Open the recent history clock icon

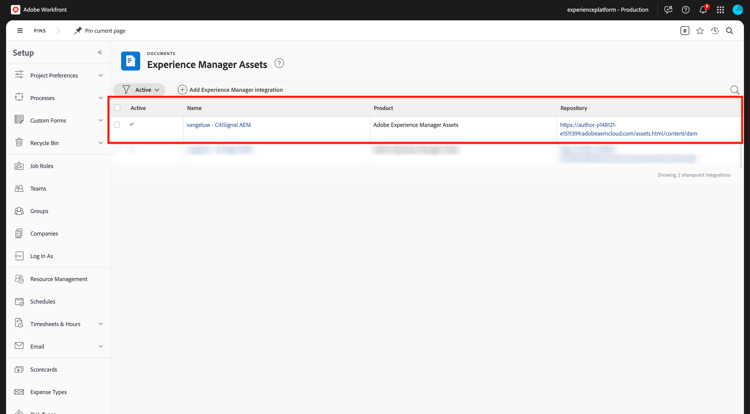(x=715, y=31)
